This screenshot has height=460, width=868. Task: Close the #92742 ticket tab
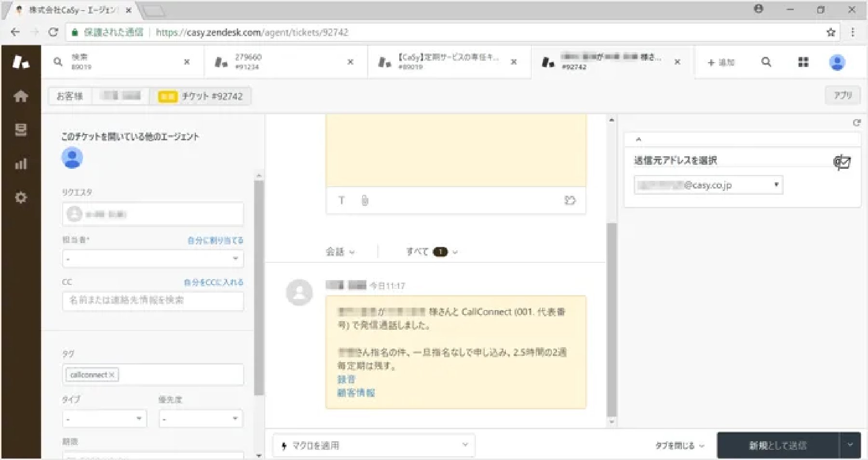pos(678,62)
